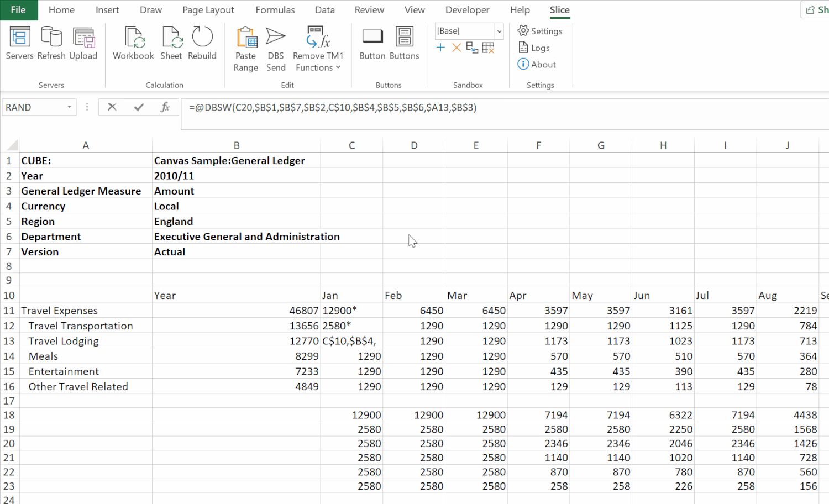Open the Servers connection icon
Screen dimensions: 829x504
pos(20,43)
